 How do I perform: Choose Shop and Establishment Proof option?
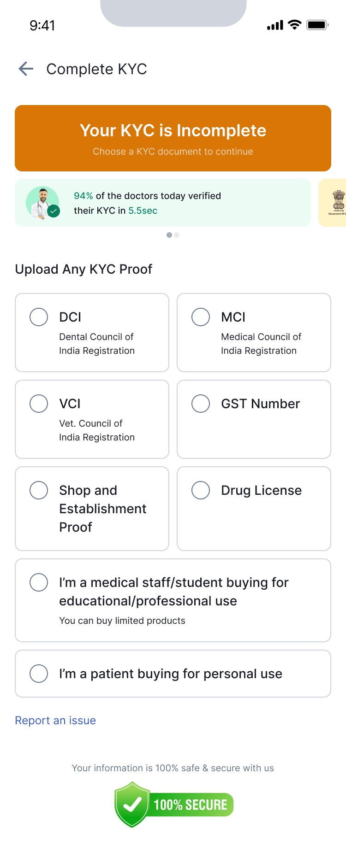coord(39,490)
